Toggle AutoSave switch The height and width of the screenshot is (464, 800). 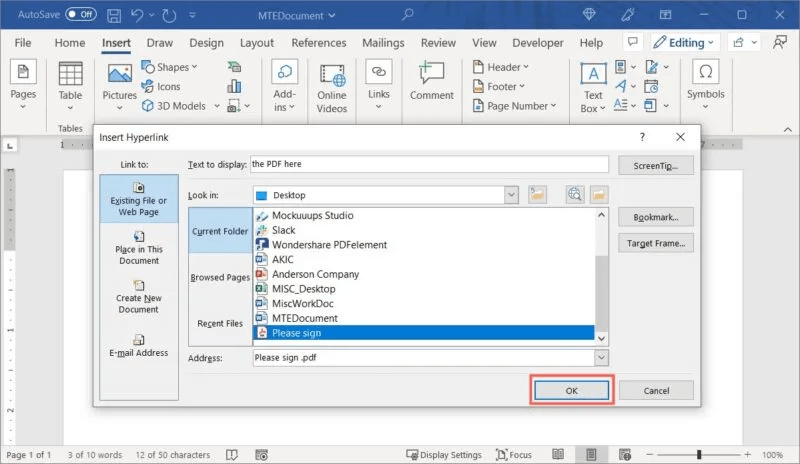pyautogui.click(x=81, y=14)
